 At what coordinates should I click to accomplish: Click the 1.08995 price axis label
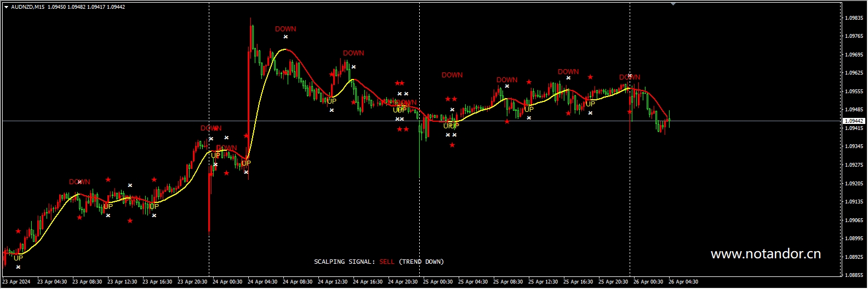(854, 238)
